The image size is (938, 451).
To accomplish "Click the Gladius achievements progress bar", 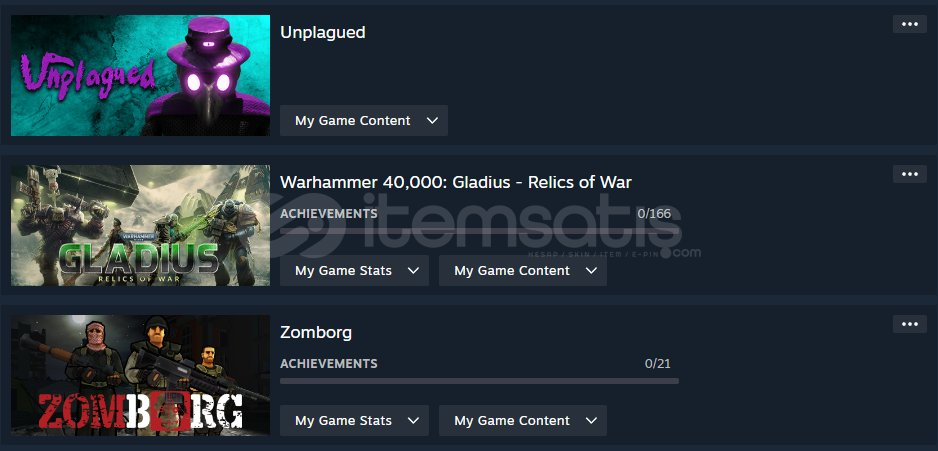I will point(479,231).
